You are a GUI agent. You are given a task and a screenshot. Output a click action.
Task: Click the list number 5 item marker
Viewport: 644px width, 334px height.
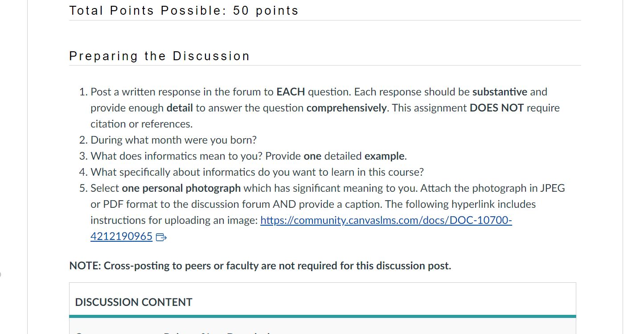point(83,188)
